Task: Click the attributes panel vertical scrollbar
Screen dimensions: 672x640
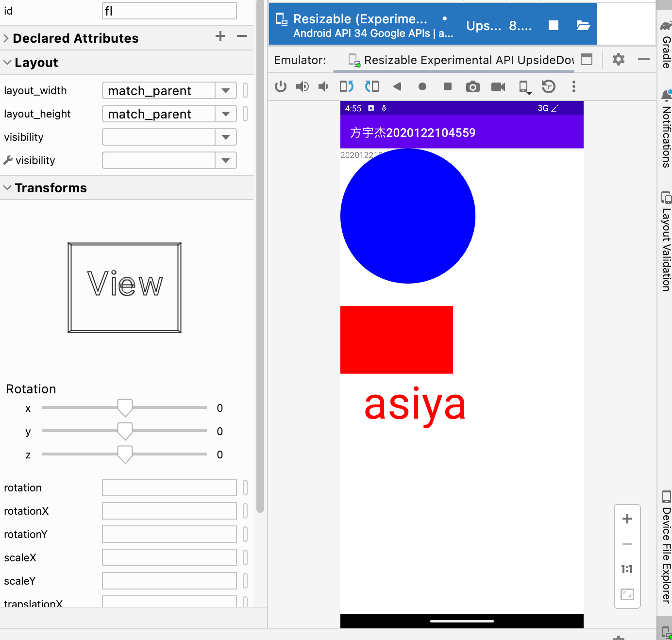Action: click(x=260, y=257)
